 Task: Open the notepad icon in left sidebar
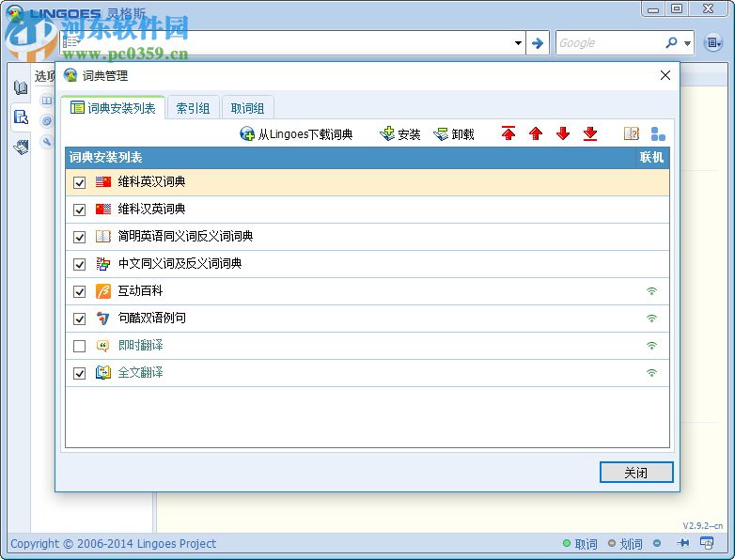pos(21,147)
